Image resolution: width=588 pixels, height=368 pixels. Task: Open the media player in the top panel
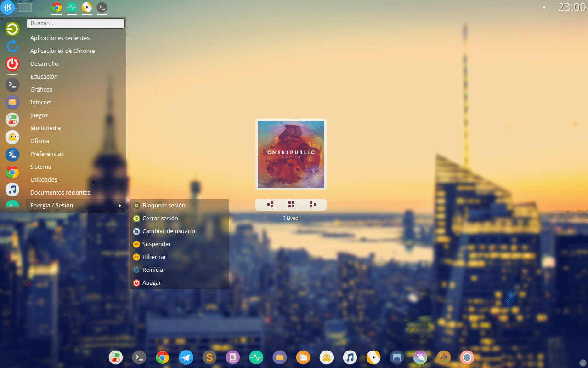coord(87,7)
